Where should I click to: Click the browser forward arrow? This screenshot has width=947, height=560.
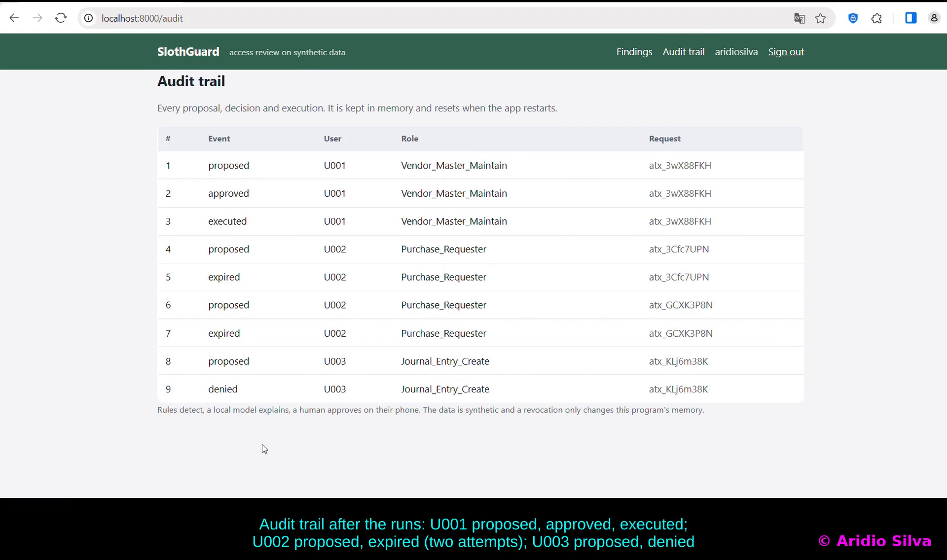click(37, 18)
